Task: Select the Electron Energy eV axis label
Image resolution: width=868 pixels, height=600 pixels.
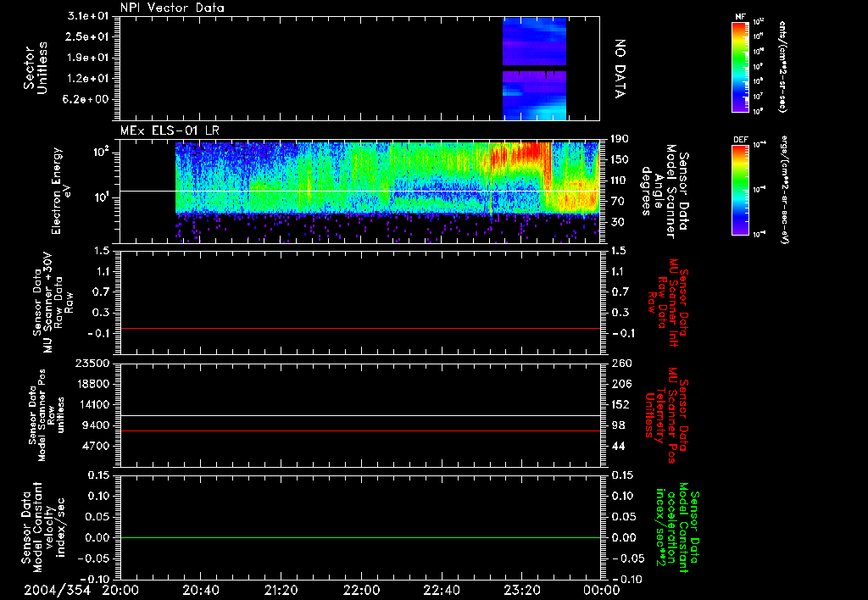Action: point(59,191)
